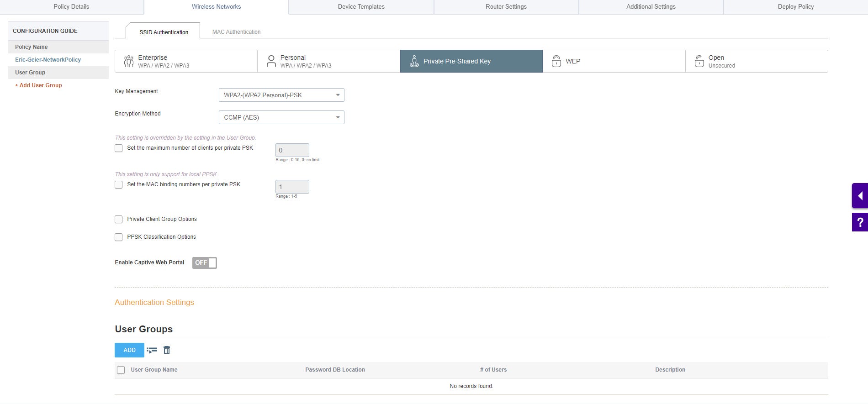
Task: Select all user groups header checkbox
Action: 121,370
